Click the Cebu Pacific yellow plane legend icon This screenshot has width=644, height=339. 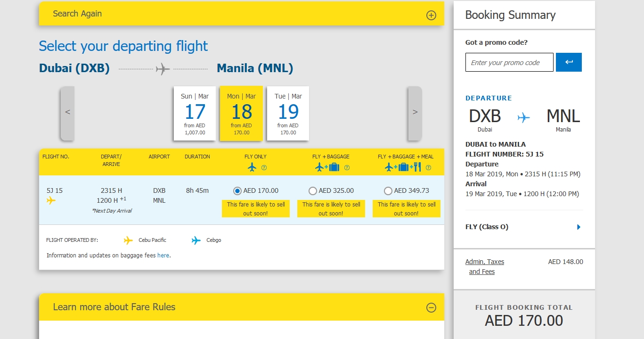point(128,240)
